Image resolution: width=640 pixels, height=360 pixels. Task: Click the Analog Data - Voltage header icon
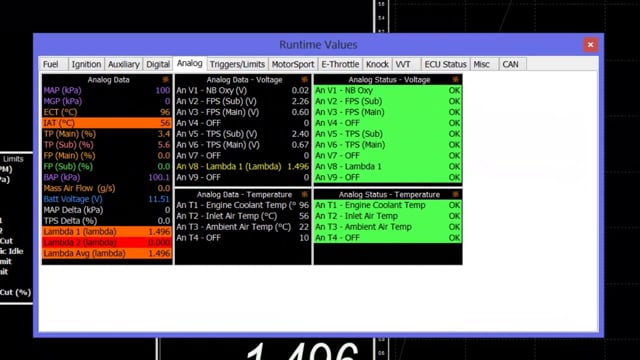click(304, 79)
